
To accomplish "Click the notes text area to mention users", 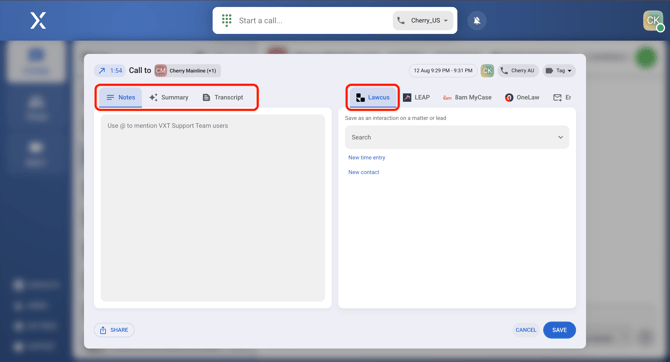I will click(x=213, y=208).
